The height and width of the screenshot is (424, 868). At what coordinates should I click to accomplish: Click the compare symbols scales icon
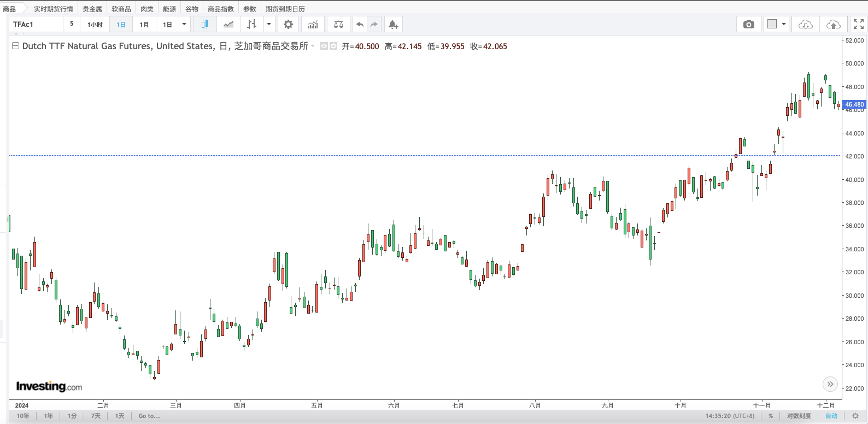tap(338, 25)
